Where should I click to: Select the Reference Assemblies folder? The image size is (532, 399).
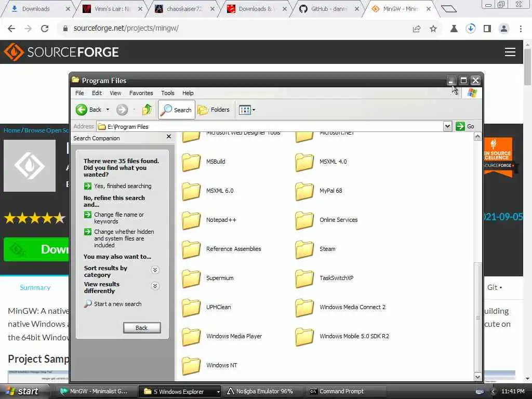pos(221,249)
